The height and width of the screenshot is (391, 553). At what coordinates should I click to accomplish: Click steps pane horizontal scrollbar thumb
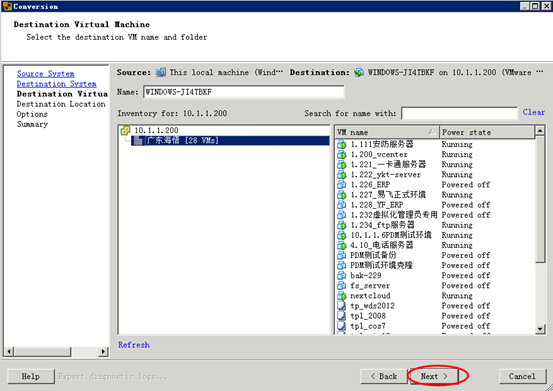[42, 351]
